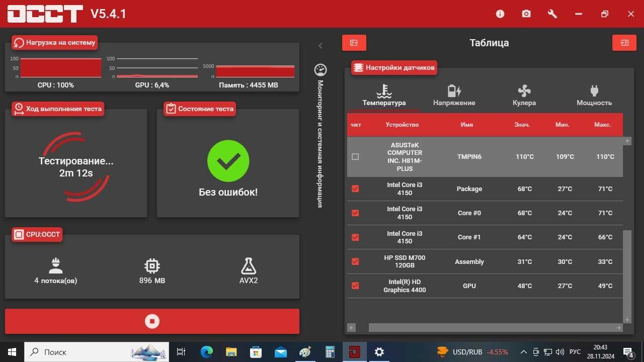Click the Package value 68°C cell
644x362 pixels.
point(524,189)
